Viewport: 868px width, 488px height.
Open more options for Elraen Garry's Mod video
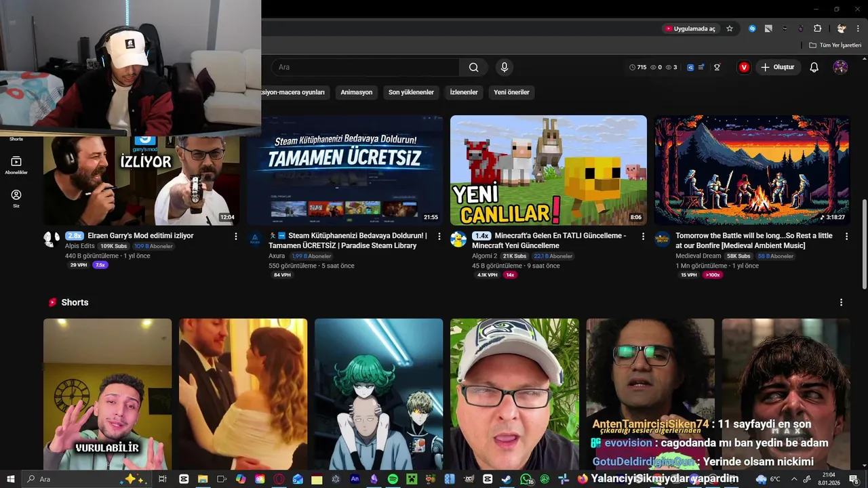(236, 237)
